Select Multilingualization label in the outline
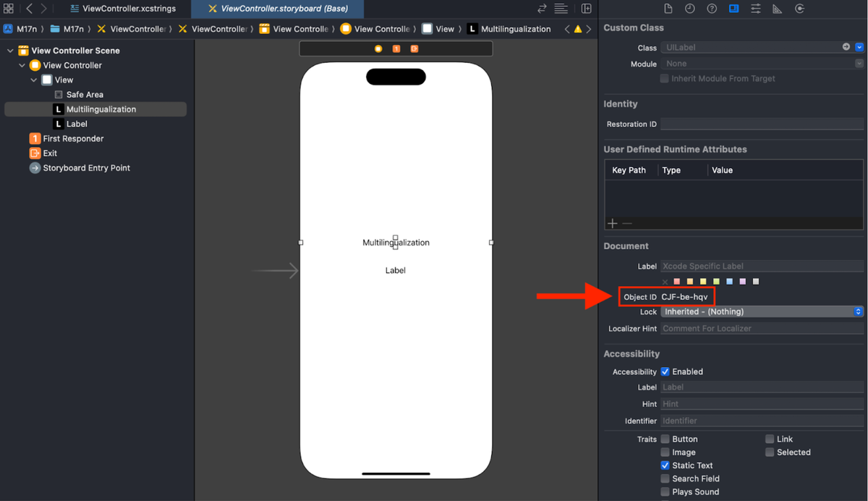868x501 pixels. point(95,109)
